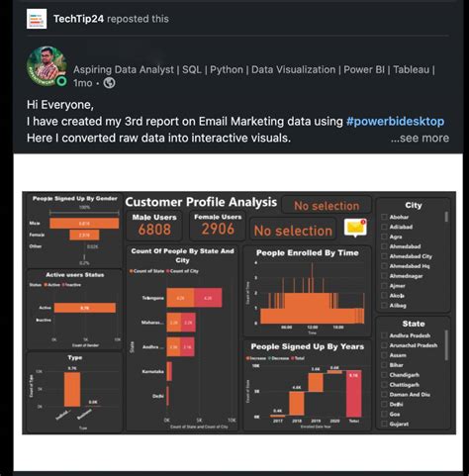Open the #powerbidesktop hashtag link

(395, 122)
